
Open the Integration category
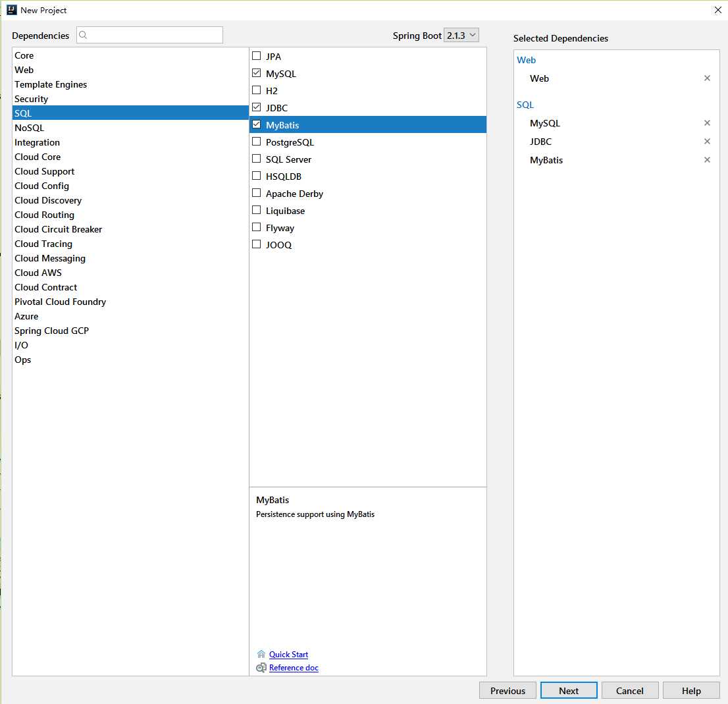tap(130, 142)
